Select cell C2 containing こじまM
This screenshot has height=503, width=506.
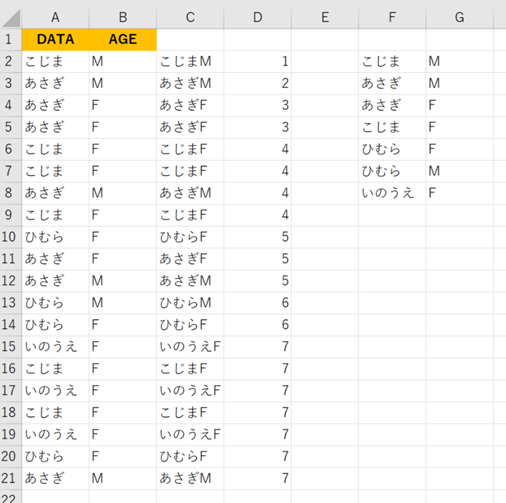click(x=190, y=62)
